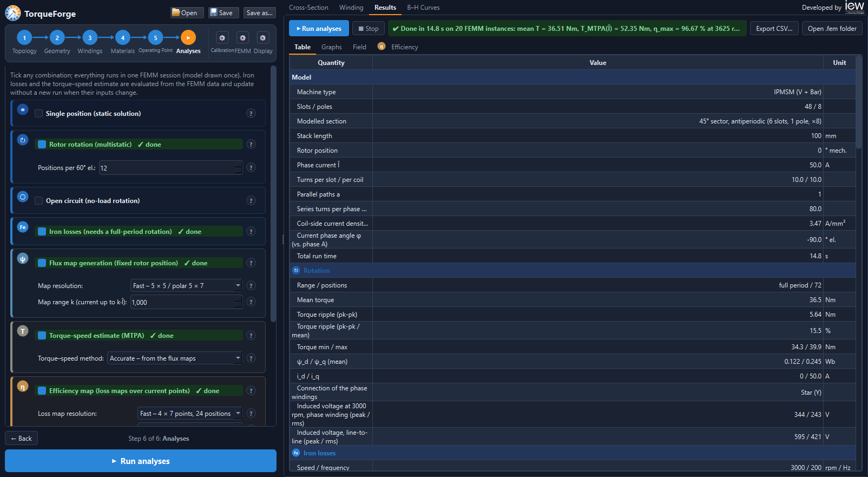The image size is (868, 477).
Task: Go to step 3 Windings
Action: [x=90, y=38]
